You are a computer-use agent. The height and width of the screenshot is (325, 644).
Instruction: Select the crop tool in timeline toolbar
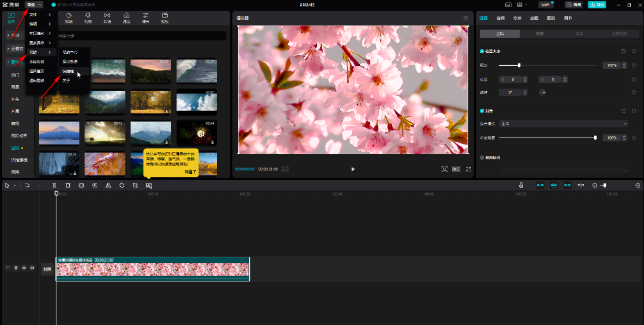135,185
